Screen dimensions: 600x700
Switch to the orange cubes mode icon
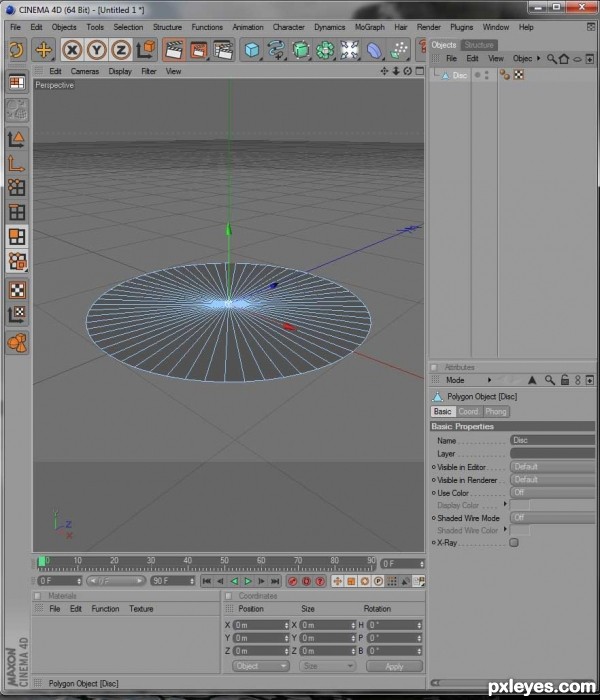(x=17, y=262)
